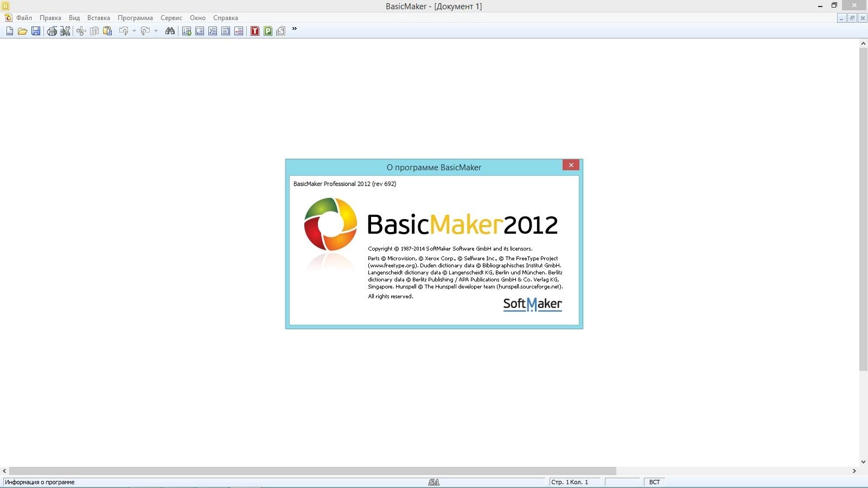Toggle the ВСТ insert mode indicator
Viewport: 868px width, 488px height.
pos(655,482)
